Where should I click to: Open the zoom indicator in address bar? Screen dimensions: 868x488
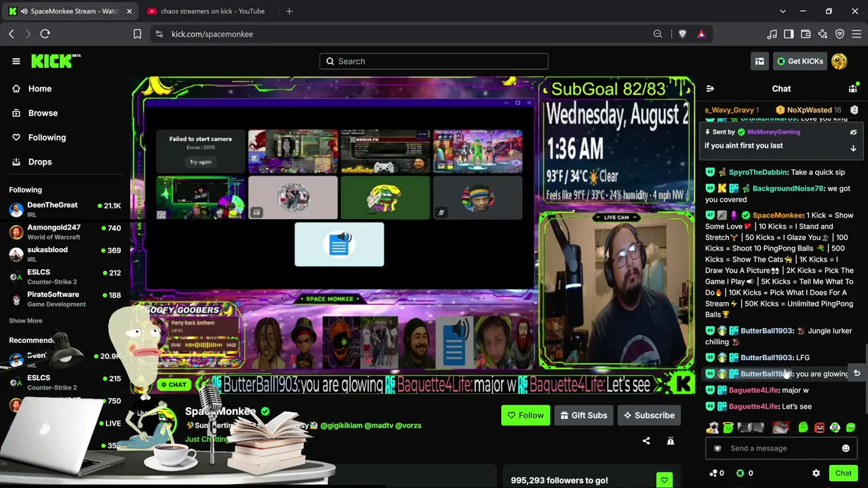(x=658, y=34)
